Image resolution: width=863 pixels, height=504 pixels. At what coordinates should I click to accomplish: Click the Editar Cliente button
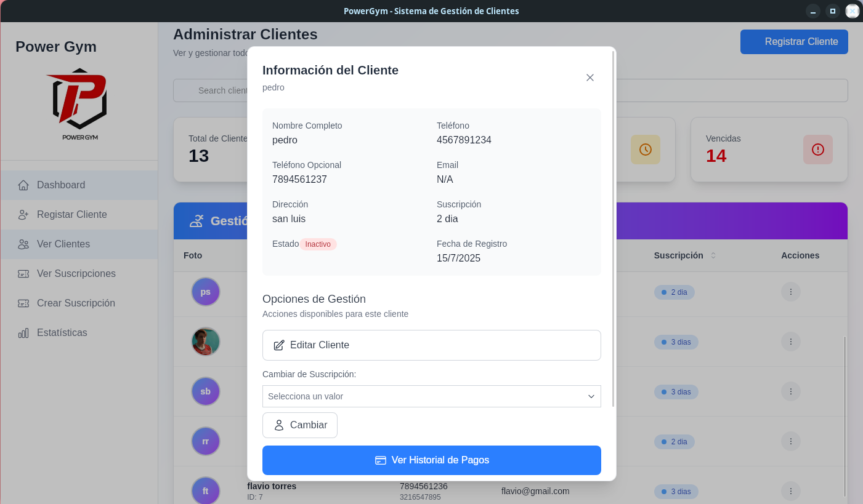(432, 345)
